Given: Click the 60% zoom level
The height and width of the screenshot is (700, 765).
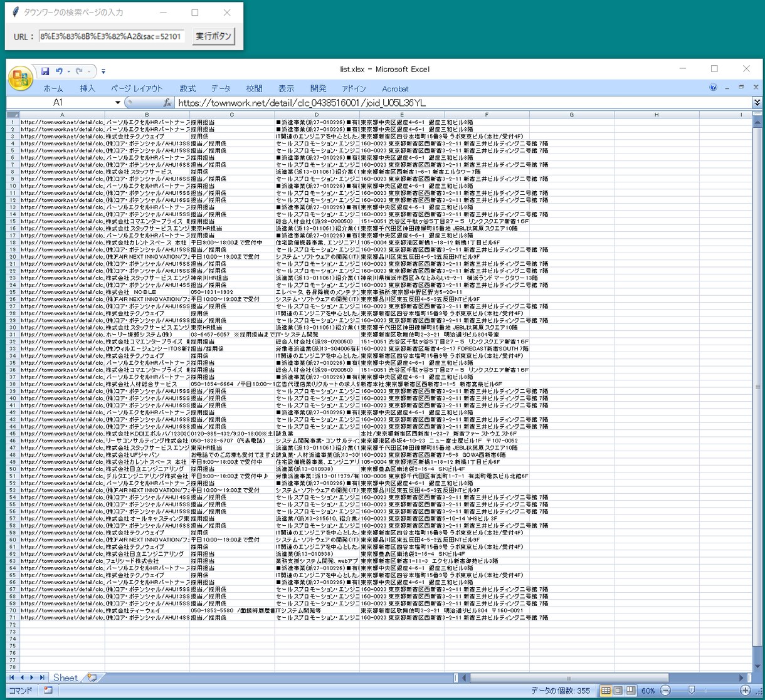Looking at the screenshot, I should point(648,691).
